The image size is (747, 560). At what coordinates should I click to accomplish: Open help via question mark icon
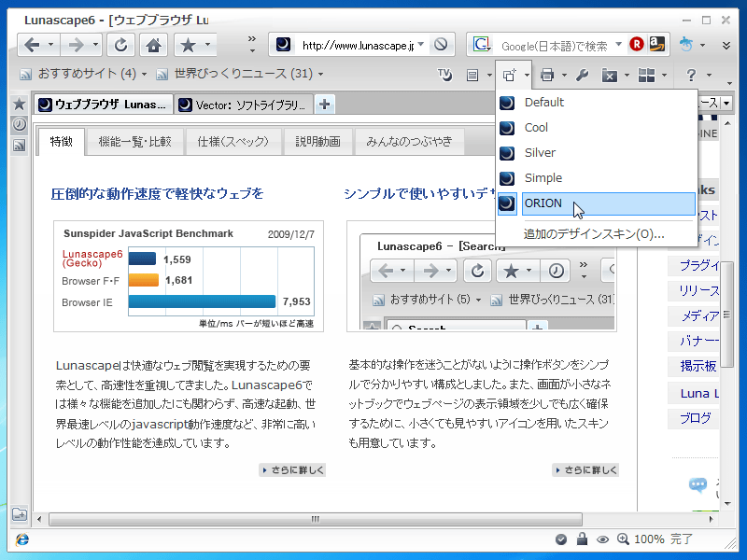pos(691,75)
